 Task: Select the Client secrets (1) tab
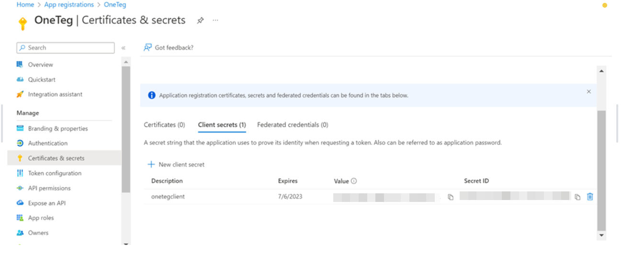tap(222, 125)
